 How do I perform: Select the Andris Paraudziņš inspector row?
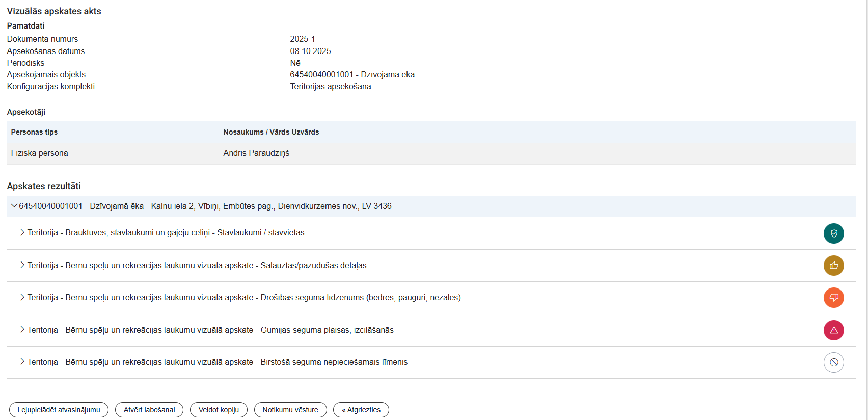(256, 153)
